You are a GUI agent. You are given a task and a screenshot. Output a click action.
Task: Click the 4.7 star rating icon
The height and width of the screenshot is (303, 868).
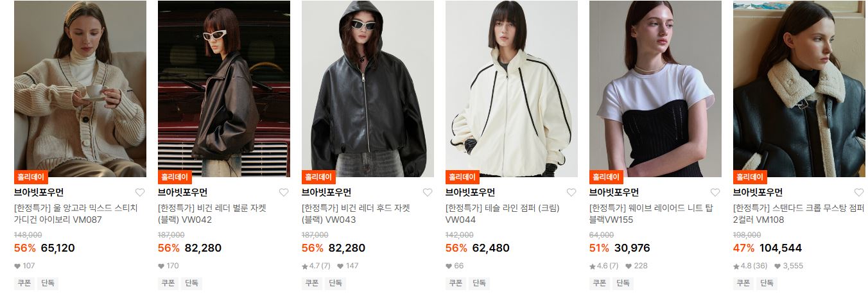(x=305, y=266)
